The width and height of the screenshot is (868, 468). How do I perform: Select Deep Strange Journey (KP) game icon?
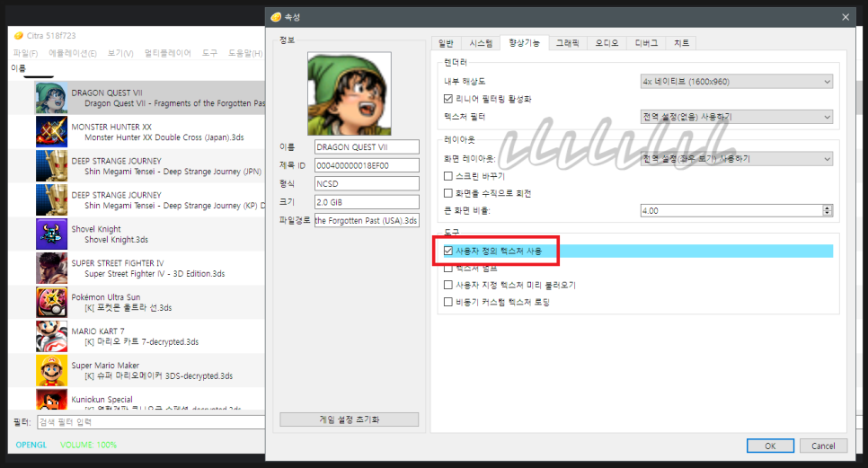51,199
